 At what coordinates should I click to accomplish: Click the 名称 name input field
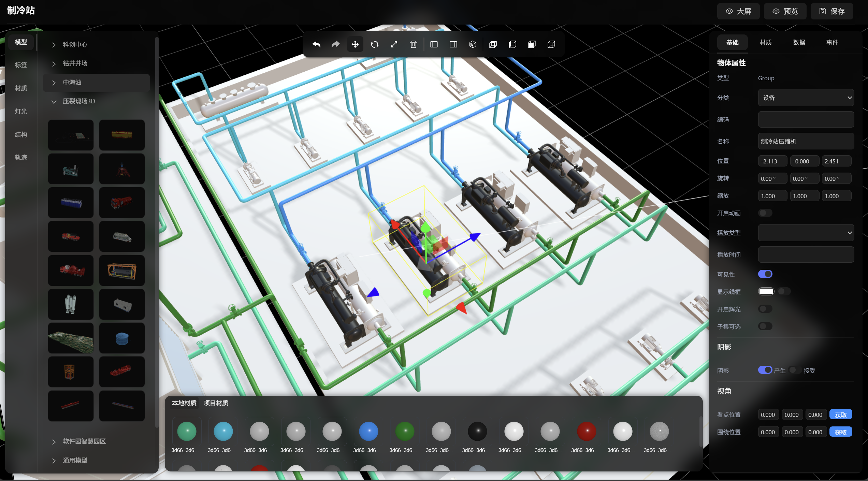[806, 141]
